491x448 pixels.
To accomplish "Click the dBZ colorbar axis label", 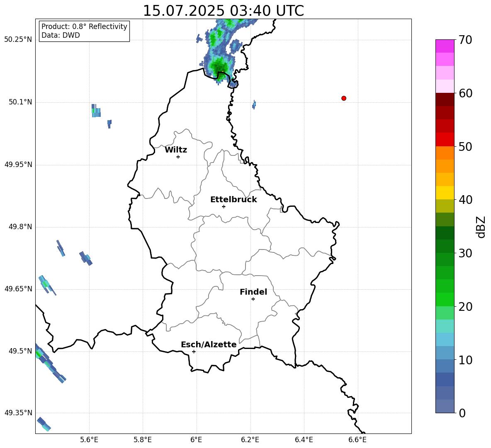I will click(481, 227).
